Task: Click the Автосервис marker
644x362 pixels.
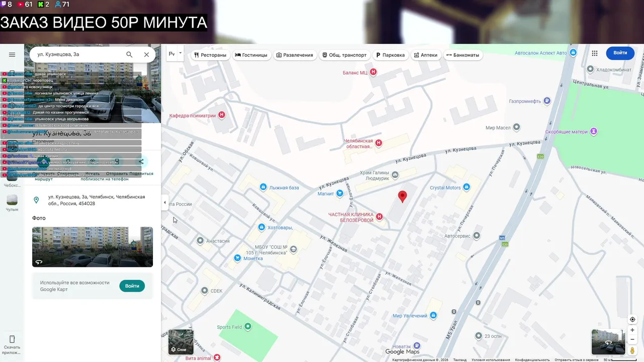Action: 477,235
